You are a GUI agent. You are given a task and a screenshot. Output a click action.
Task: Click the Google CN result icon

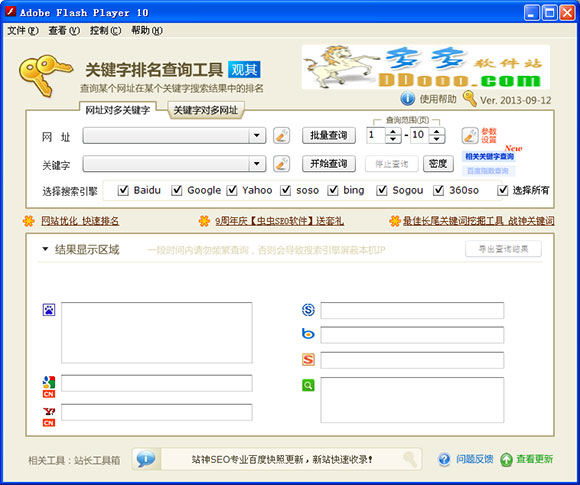(x=49, y=386)
